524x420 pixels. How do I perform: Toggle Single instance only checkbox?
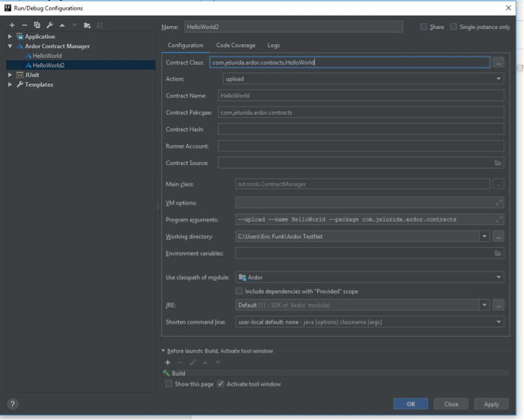pyautogui.click(x=453, y=27)
